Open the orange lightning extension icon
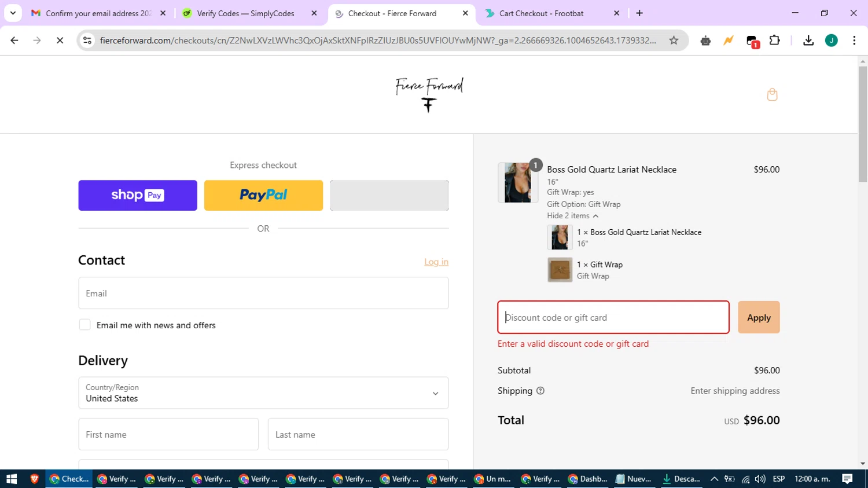Viewport: 868px width, 488px height. [x=729, y=41]
